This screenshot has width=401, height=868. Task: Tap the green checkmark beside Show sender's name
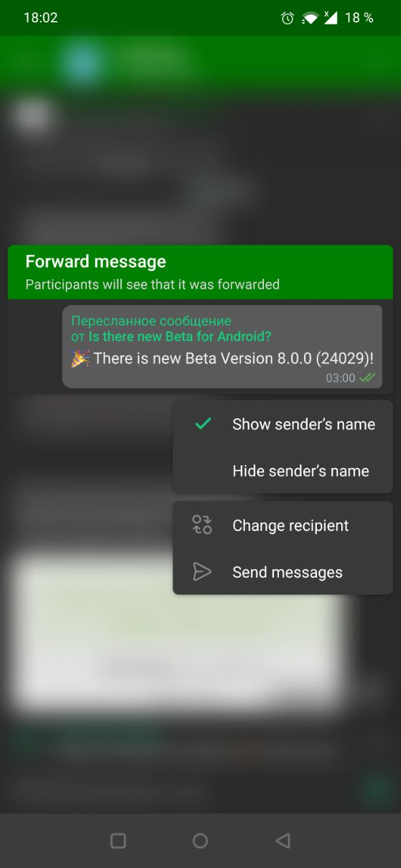[x=202, y=424]
